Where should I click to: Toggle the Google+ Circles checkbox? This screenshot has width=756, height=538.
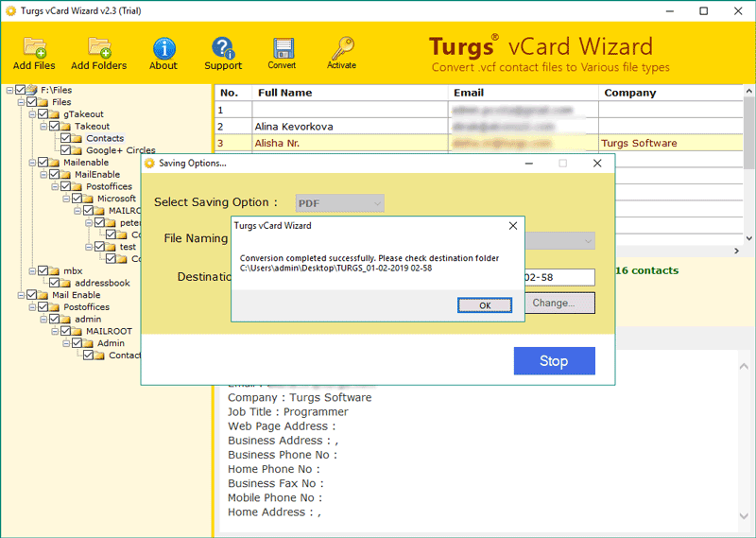coord(65,150)
